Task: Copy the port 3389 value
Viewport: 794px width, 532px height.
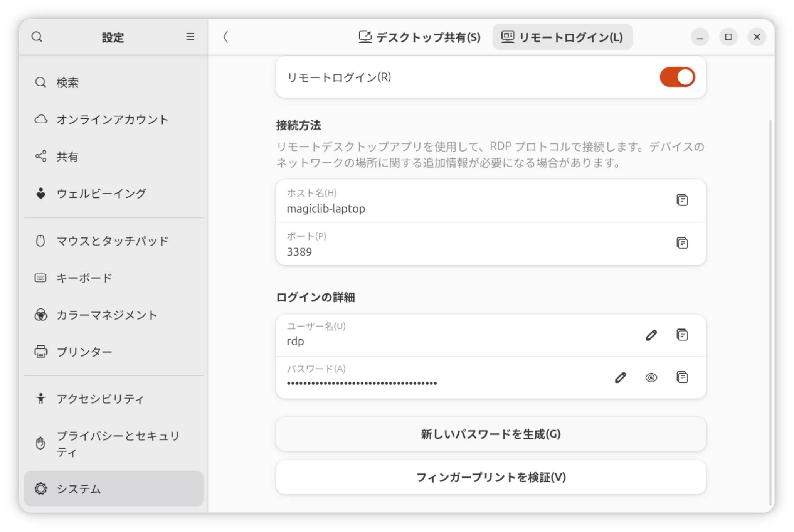Action: pyautogui.click(x=682, y=243)
